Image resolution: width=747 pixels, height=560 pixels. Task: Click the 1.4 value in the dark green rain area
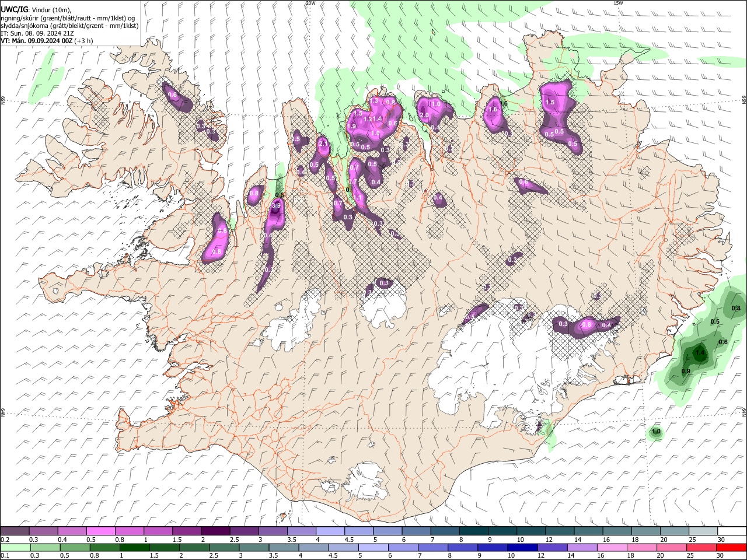point(700,353)
